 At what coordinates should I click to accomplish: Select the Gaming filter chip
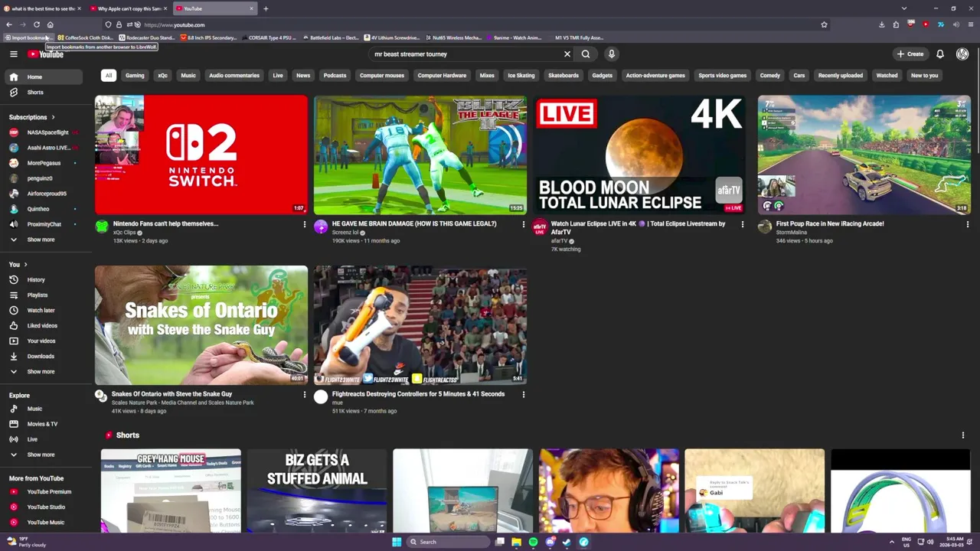click(x=135, y=76)
